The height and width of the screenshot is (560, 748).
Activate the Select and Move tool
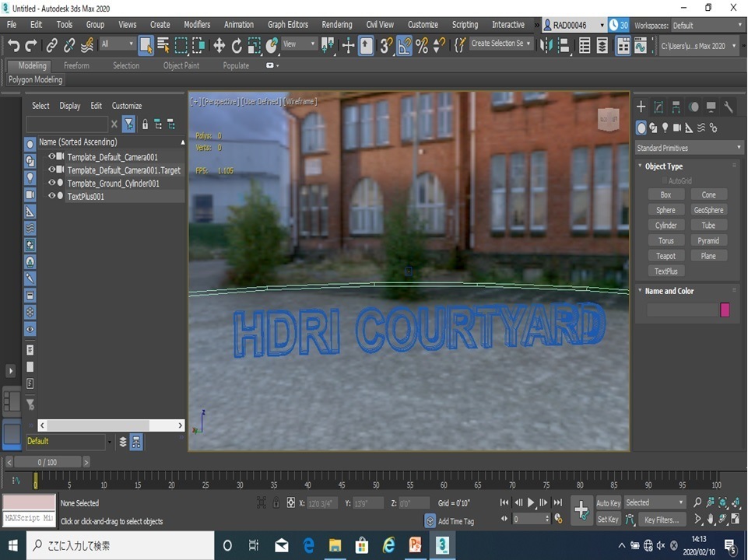(x=219, y=46)
